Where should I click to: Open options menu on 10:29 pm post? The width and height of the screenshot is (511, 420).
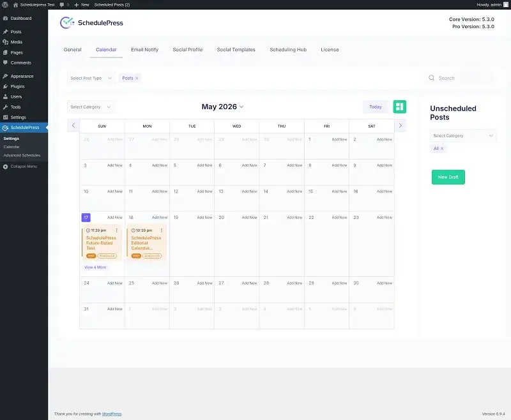coord(162,230)
